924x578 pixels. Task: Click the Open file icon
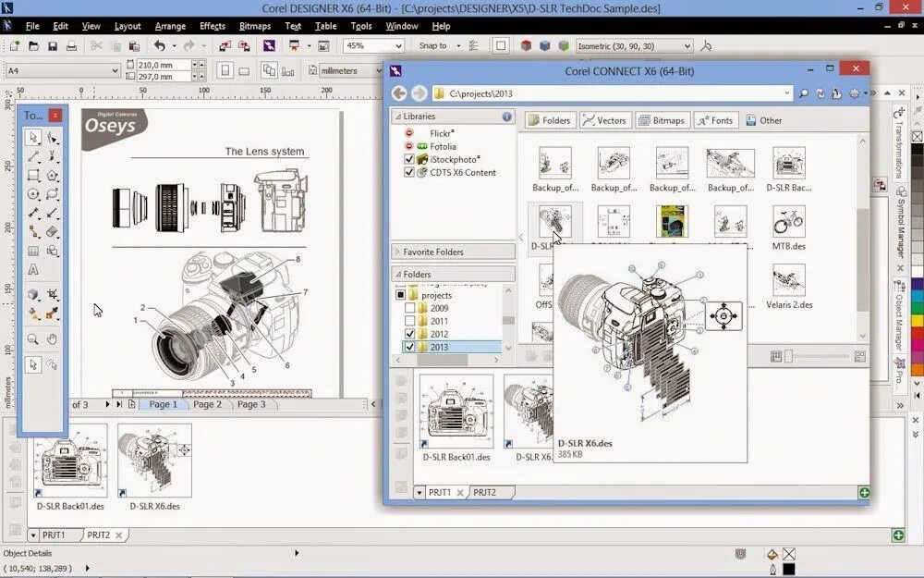33,45
